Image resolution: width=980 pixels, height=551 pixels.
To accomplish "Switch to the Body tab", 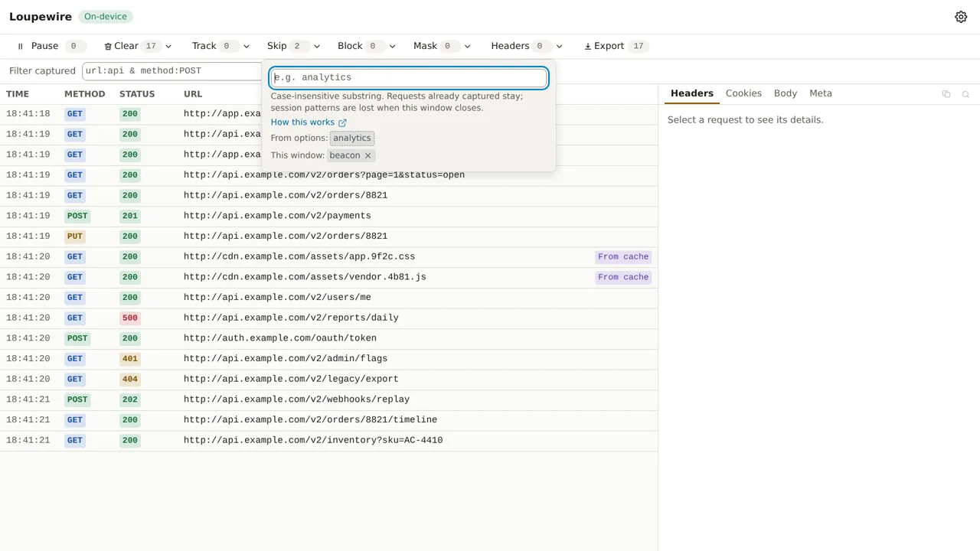I will pos(786,93).
